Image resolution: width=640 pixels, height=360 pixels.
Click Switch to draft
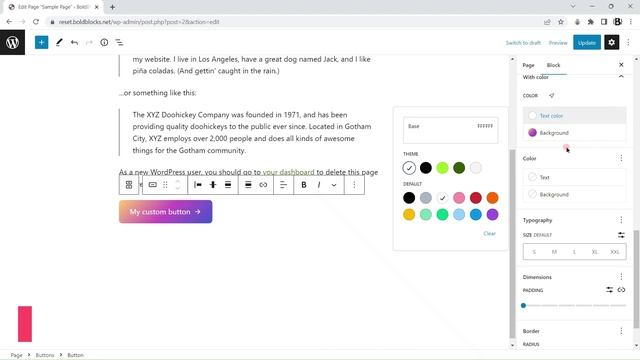point(523,43)
